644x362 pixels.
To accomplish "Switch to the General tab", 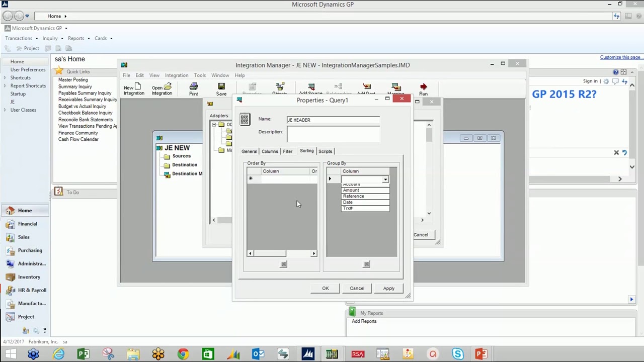I will (x=249, y=151).
